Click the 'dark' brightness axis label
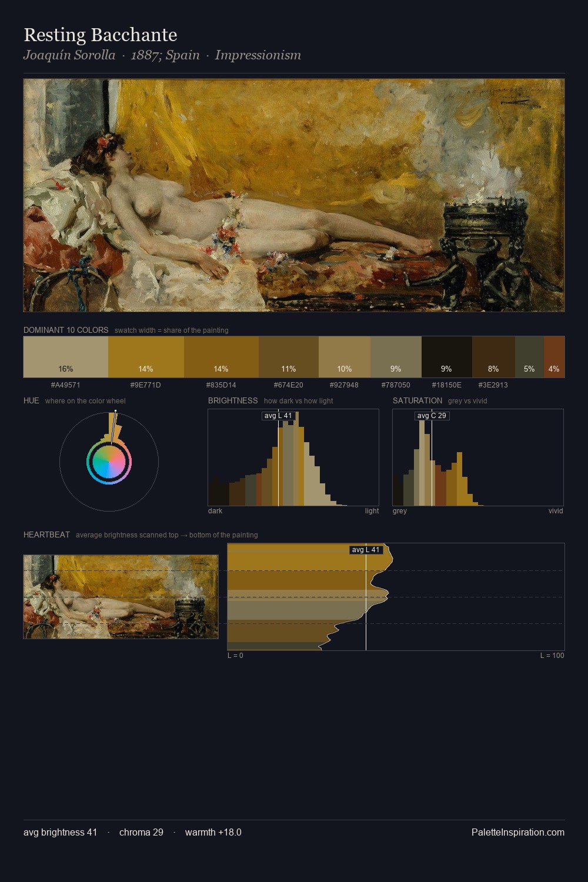Image resolution: width=588 pixels, height=882 pixels. click(x=215, y=511)
